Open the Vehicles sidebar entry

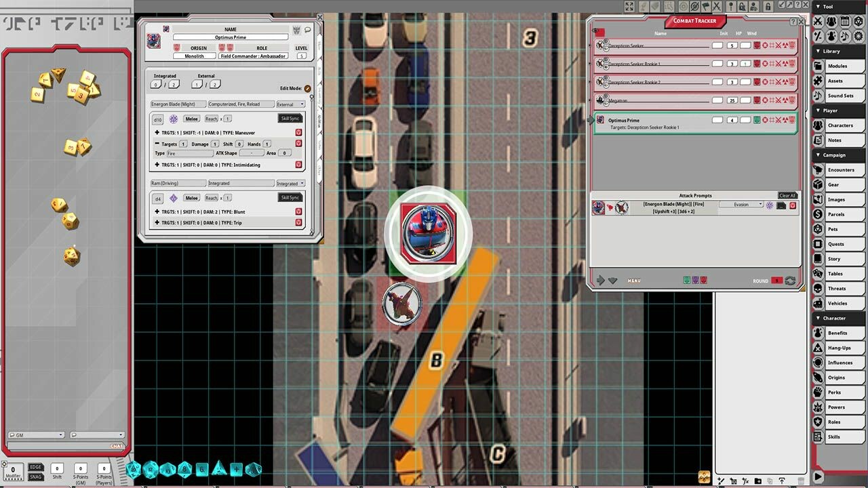pos(837,304)
